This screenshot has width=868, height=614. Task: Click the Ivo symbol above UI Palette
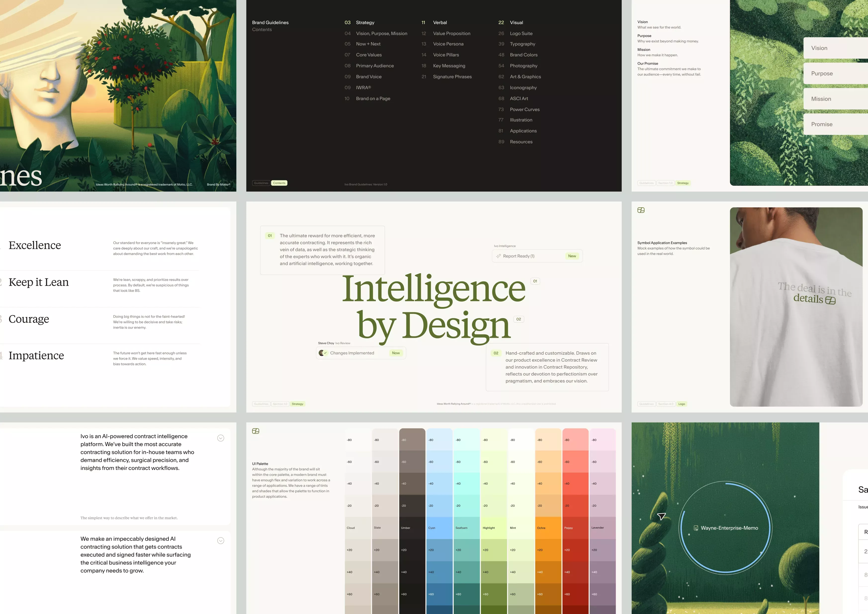(x=256, y=431)
